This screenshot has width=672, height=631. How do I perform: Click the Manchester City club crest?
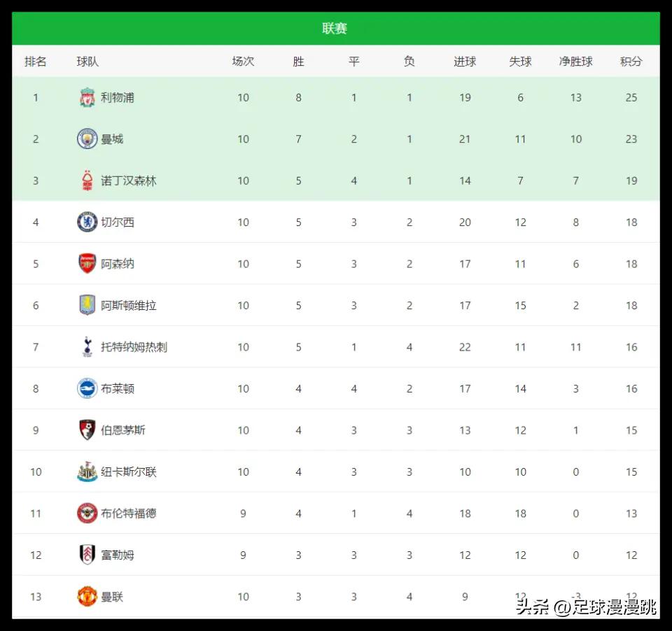[87, 139]
